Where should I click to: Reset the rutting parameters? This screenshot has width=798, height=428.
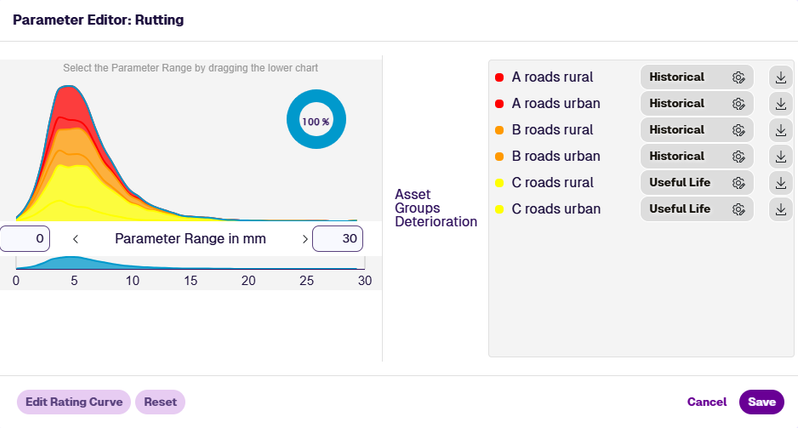coord(160,402)
